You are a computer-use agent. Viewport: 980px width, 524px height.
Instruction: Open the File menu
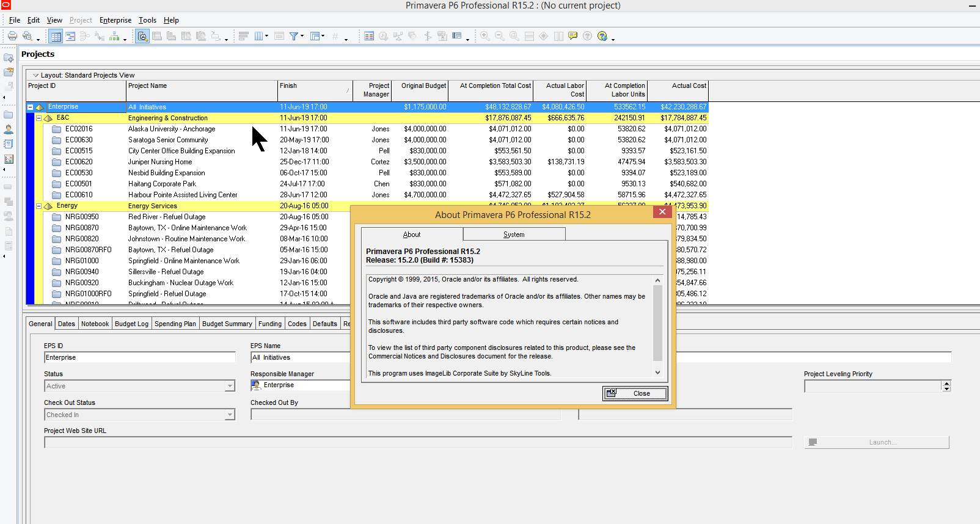coord(15,20)
